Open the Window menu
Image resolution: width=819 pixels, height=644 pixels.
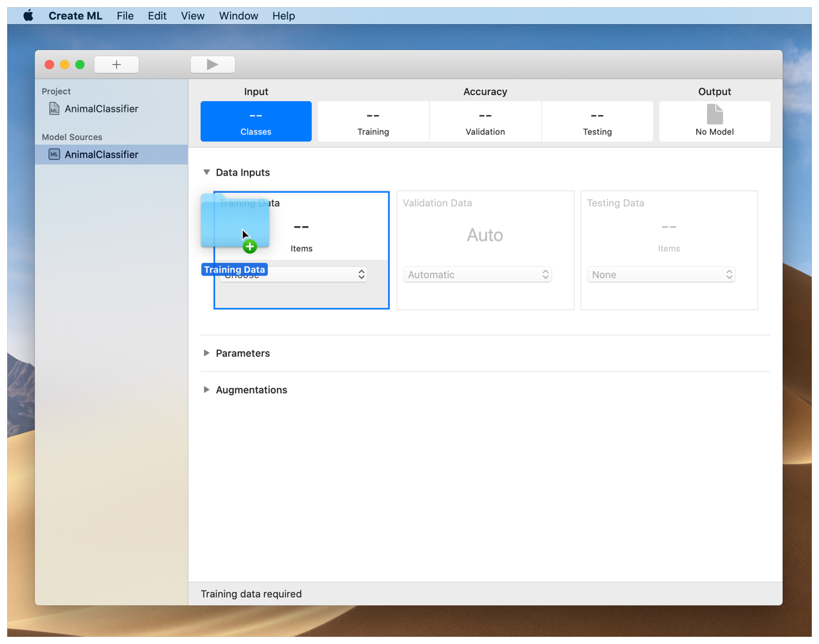(238, 16)
